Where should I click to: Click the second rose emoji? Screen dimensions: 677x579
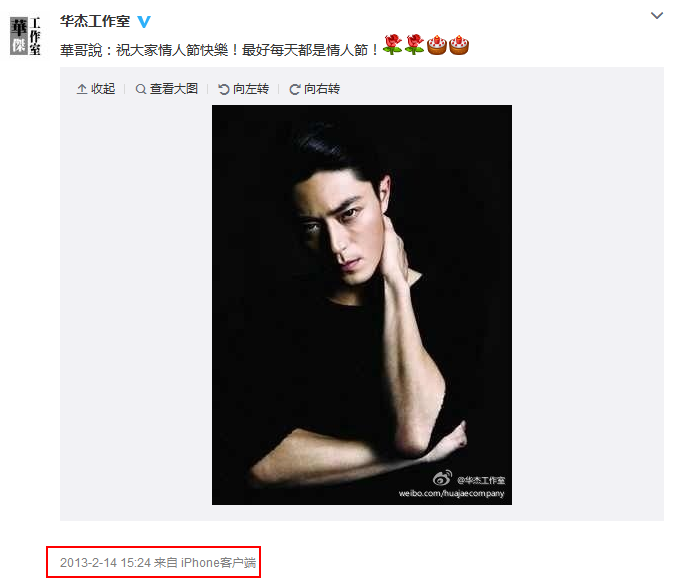tap(414, 44)
